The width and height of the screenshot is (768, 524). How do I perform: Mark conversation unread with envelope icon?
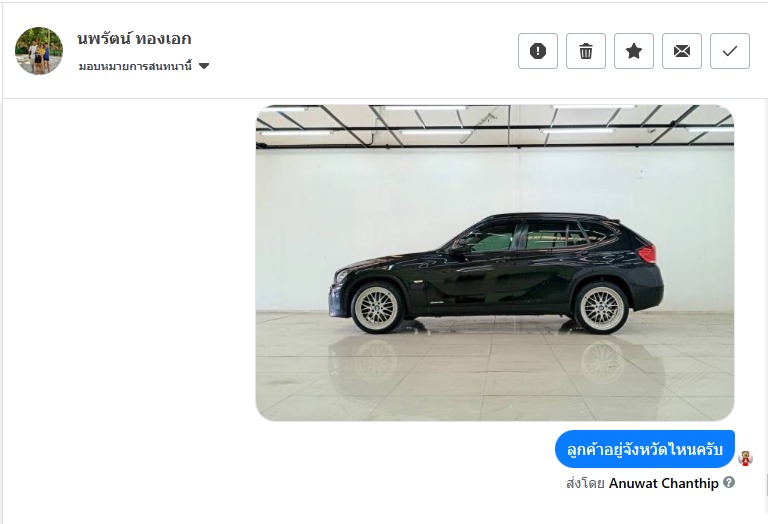[x=682, y=51]
